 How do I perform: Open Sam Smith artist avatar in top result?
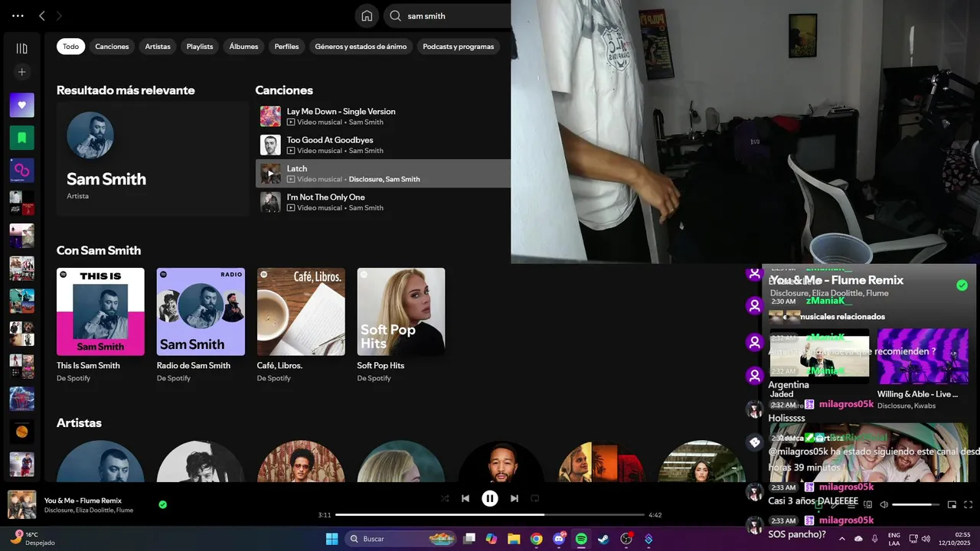pos(90,135)
